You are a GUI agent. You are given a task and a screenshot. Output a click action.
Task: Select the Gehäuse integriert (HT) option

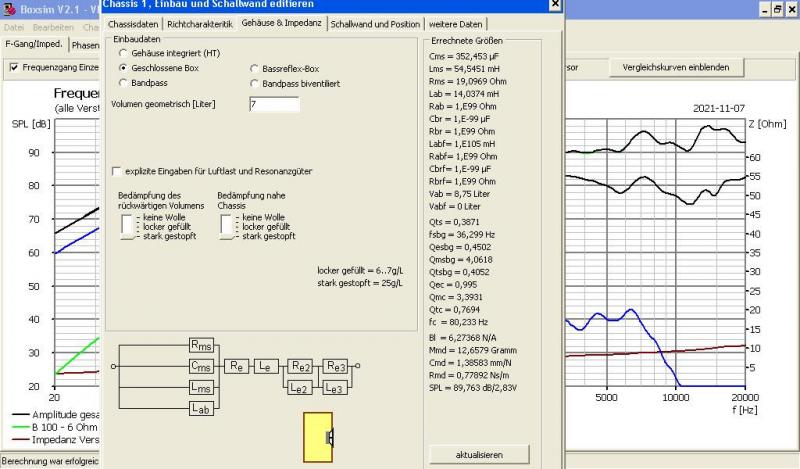(124, 52)
